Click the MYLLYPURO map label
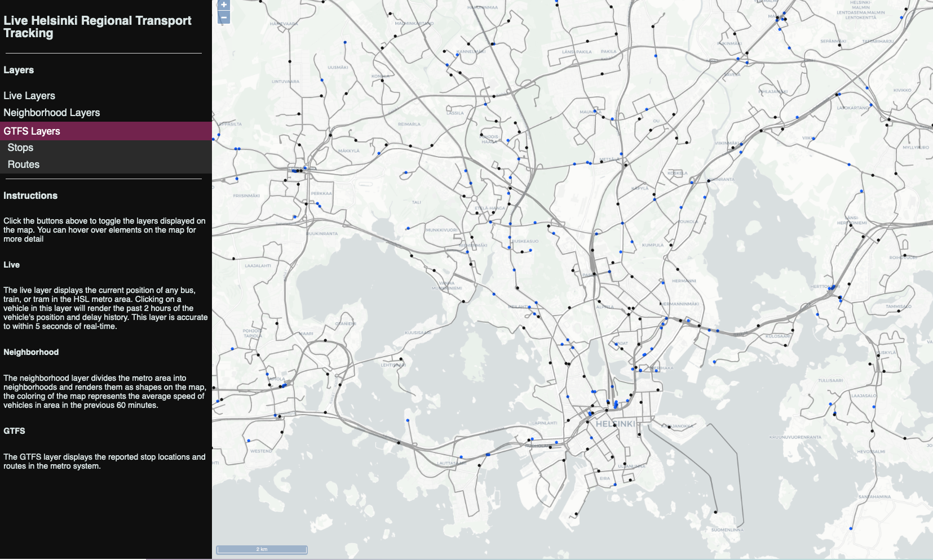Image resolution: width=933 pixels, height=560 pixels. [x=916, y=148]
